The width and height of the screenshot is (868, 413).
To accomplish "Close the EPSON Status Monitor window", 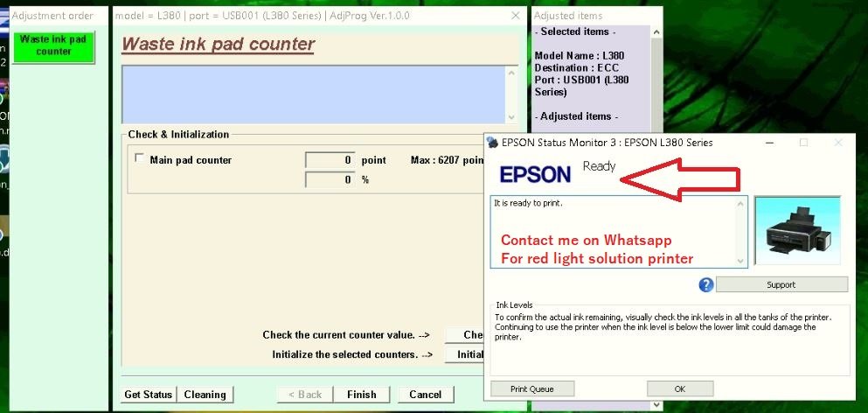I will pyautogui.click(x=838, y=143).
